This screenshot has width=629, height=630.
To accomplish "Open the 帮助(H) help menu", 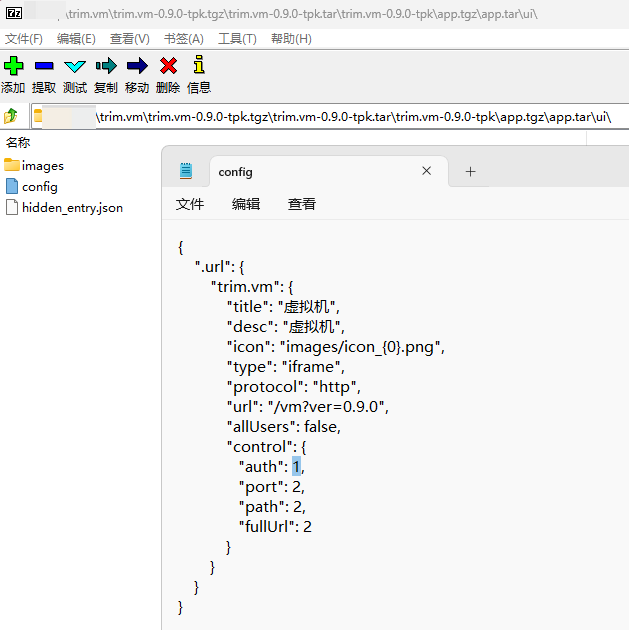I will coord(291,38).
